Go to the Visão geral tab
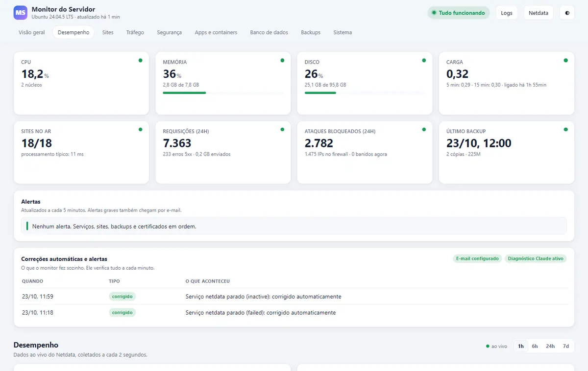588x371 pixels. (x=32, y=32)
